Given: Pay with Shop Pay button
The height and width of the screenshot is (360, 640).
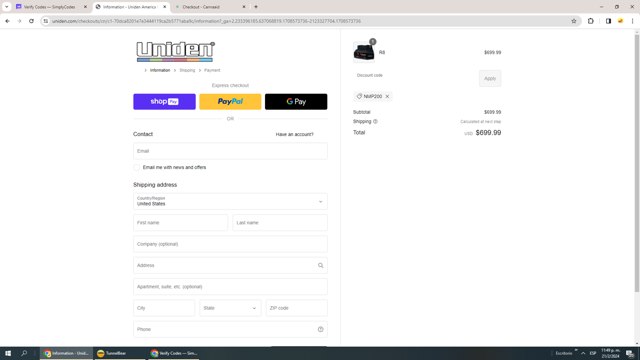Looking at the screenshot, I should 164,102.
